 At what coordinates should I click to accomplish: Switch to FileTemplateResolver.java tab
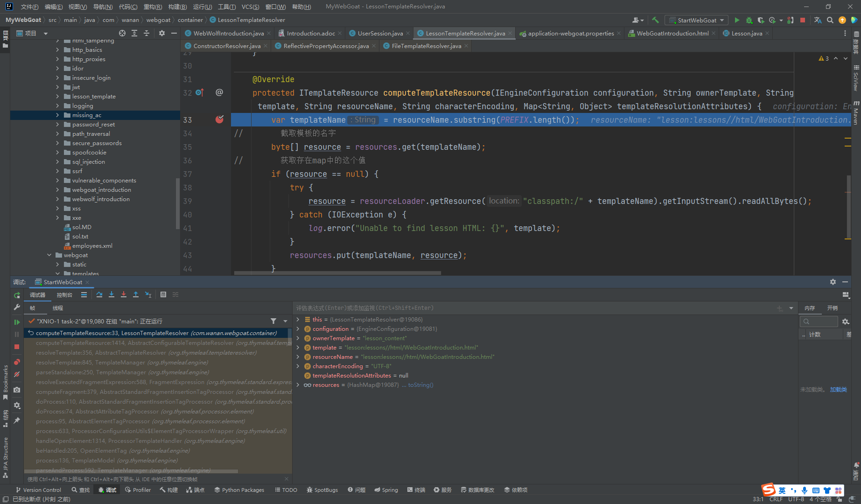pyautogui.click(x=427, y=46)
